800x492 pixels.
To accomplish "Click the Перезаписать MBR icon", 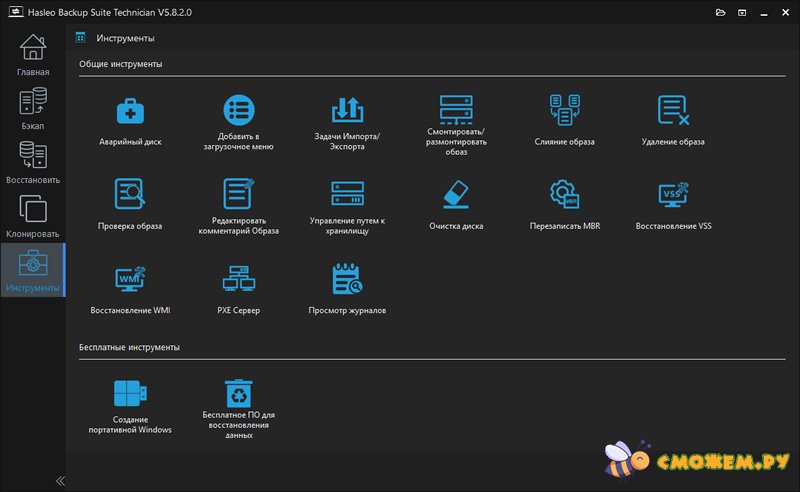I will (x=564, y=194).
